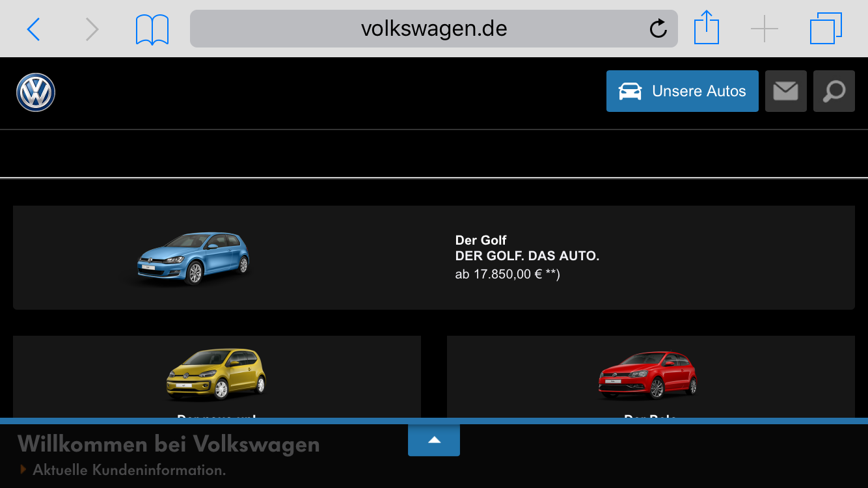The width and height of the screenshot is (868, 488).
Task: Tap the Safari forward arrow
Action: point(92,29)
